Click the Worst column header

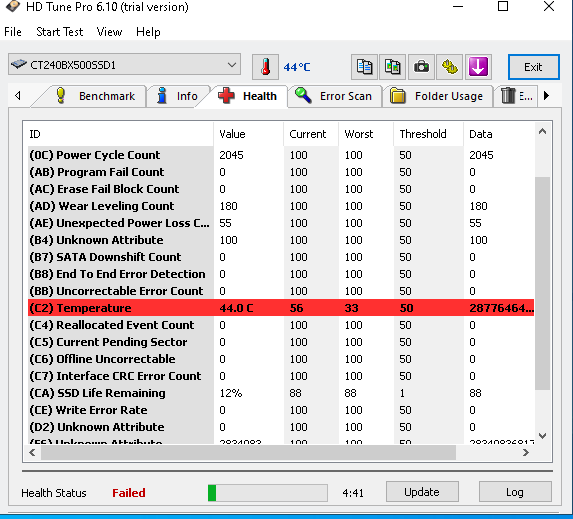366,134
